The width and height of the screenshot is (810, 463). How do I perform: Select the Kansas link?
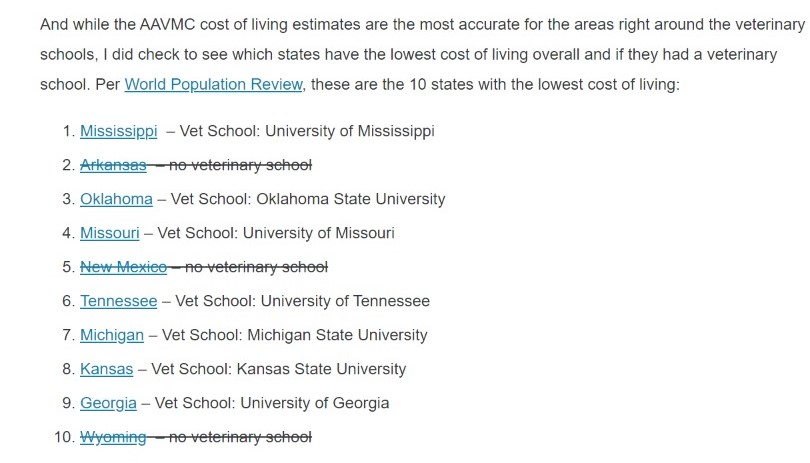[x=106, y=369]
